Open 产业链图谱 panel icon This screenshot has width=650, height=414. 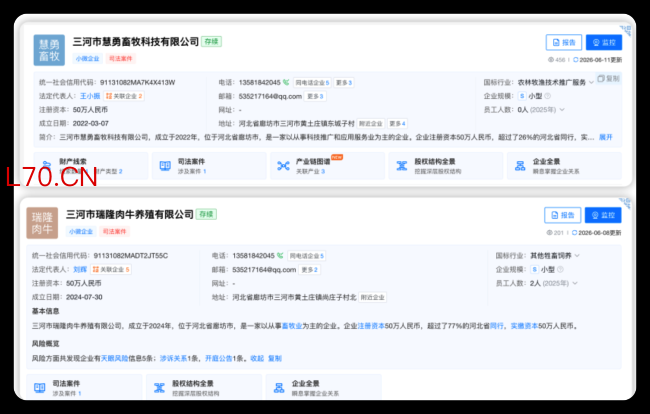[284, 166]
